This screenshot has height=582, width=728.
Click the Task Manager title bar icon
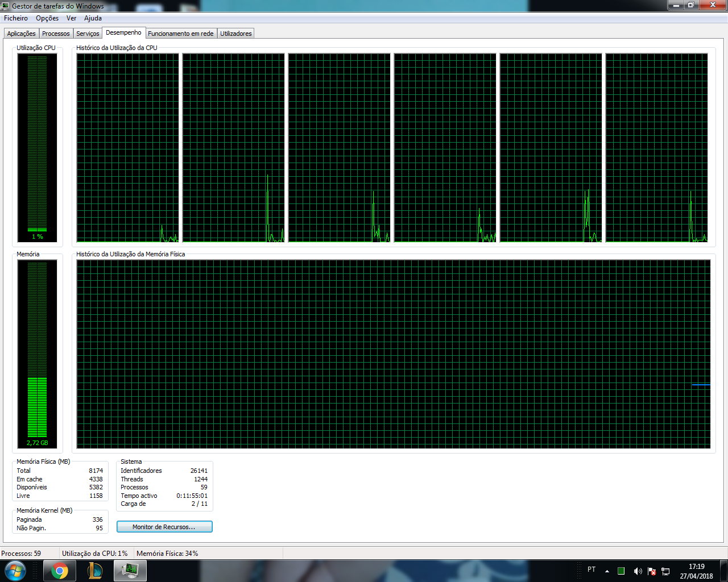[x=6, y=6]
